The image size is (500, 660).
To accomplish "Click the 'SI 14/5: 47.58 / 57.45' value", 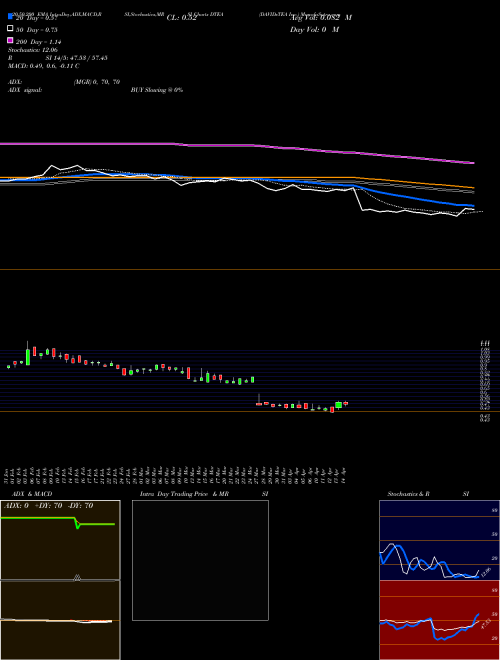I will click(x=76, y=58).
